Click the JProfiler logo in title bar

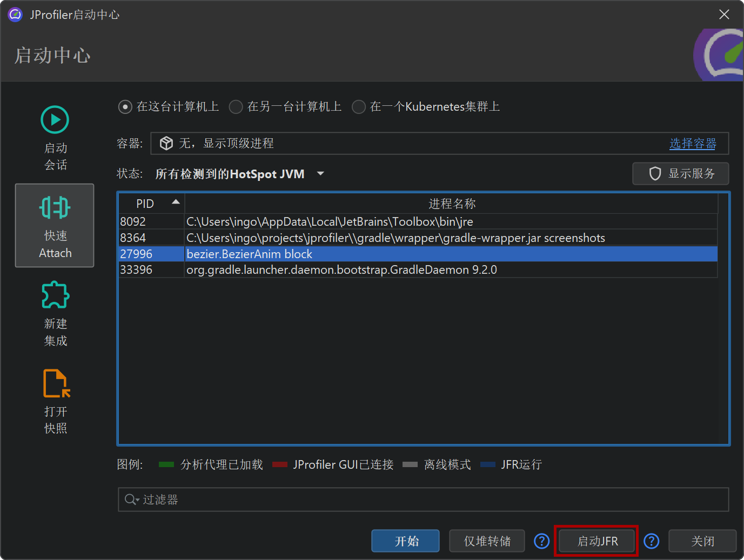point(15,15)
